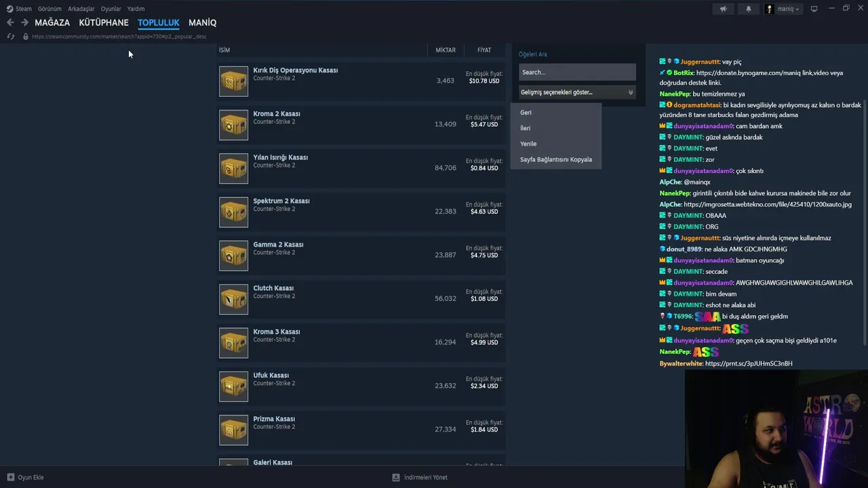Click the Steam community URL bar
This screenshot has height=488, width=868.
119,37
